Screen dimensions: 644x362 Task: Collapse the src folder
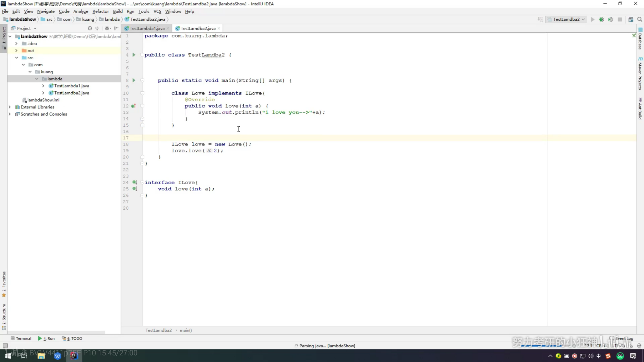click(16, 58)
